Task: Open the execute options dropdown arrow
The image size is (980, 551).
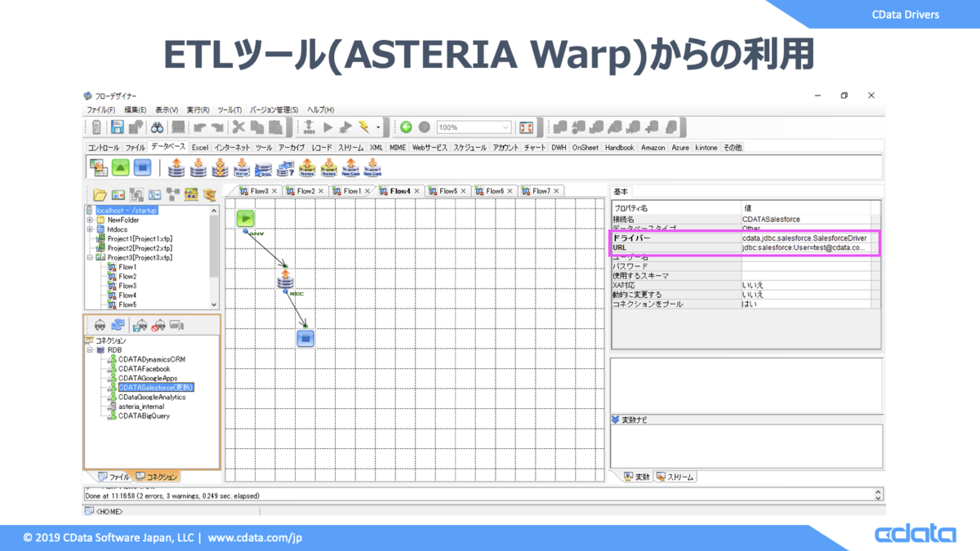Action: coord(378,127)
